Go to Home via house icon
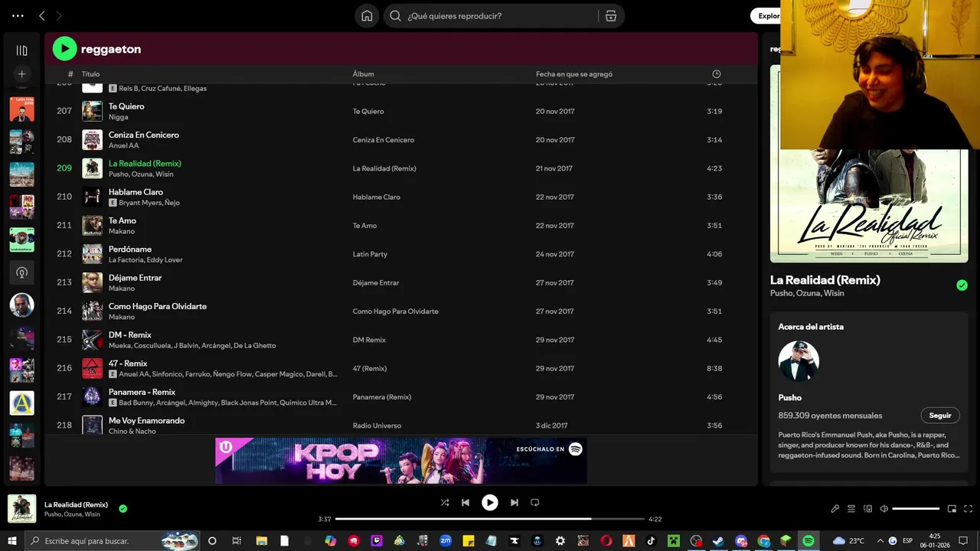980x551 pixels. tap(367, 15)
